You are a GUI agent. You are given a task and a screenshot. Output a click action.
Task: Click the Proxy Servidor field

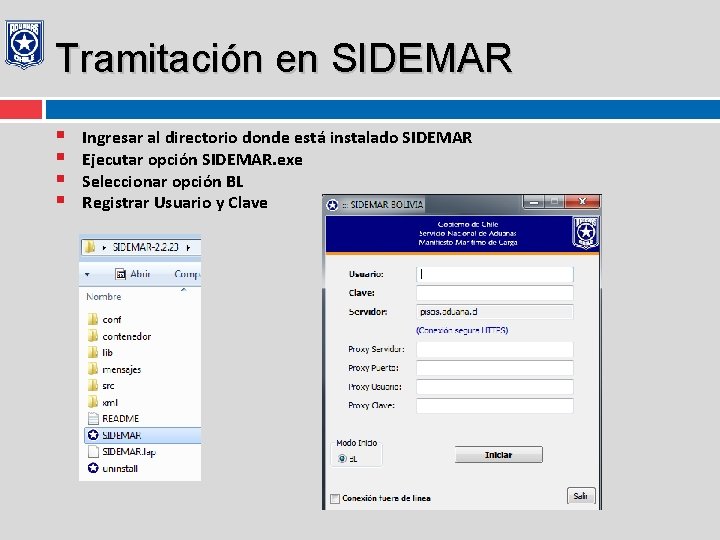pyautogui.click(x=495, y=349)
